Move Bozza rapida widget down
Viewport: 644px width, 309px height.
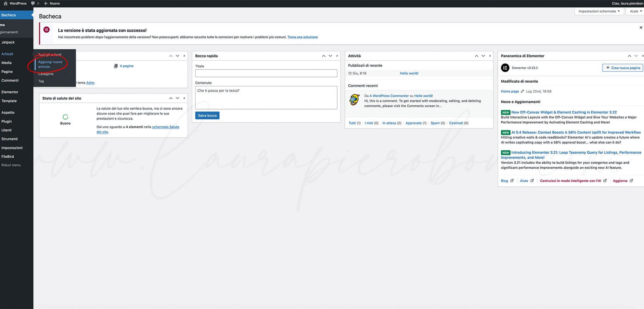[x=330, y=56]
